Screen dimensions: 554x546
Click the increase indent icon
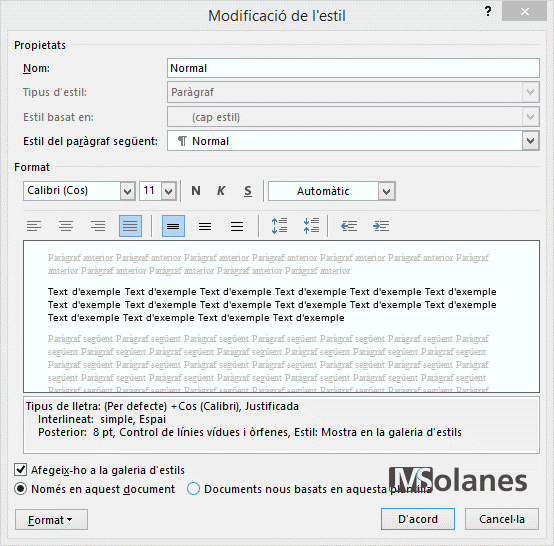[x=381, y=226]
